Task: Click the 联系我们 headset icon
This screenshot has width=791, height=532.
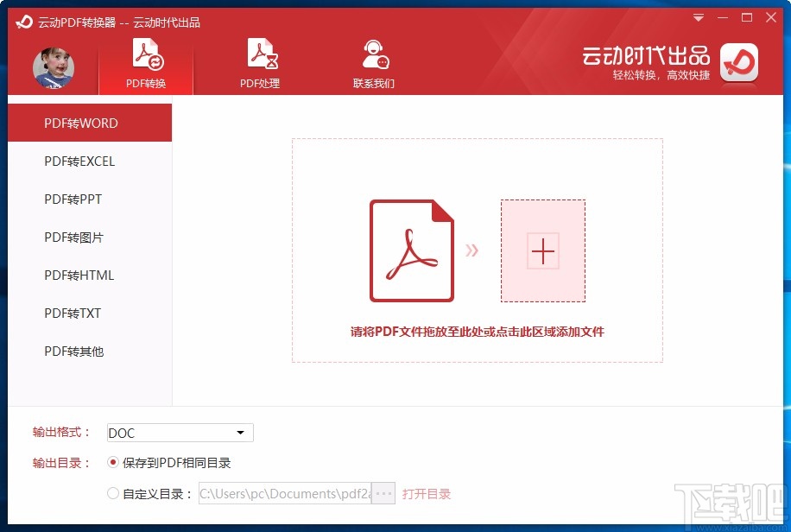Action: (375, 52)
